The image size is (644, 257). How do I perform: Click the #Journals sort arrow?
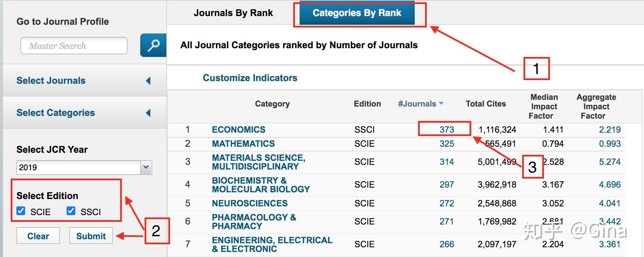(x=441, y=104)
